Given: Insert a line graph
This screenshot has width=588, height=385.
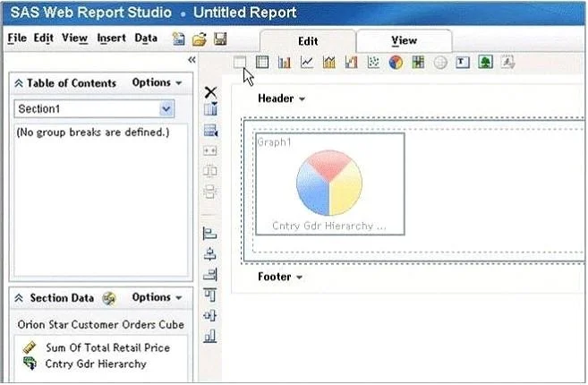Looking at the screenshot, I should 307,62.
